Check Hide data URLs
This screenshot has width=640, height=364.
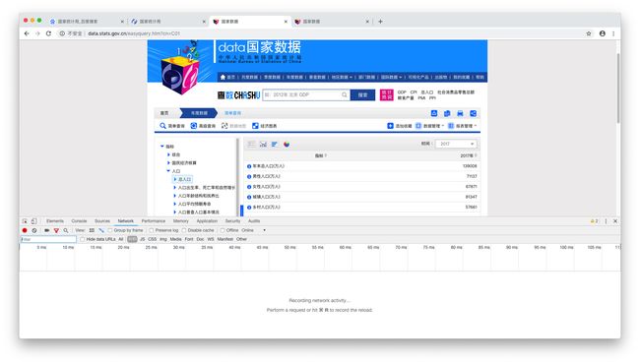click(x=83, y=239)
